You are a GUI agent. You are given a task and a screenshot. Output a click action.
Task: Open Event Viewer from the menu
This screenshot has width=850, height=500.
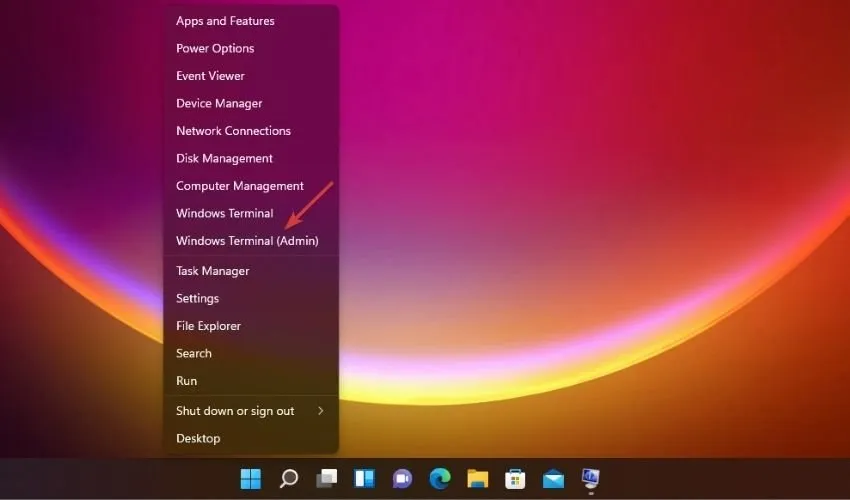(x=210, y=76)
